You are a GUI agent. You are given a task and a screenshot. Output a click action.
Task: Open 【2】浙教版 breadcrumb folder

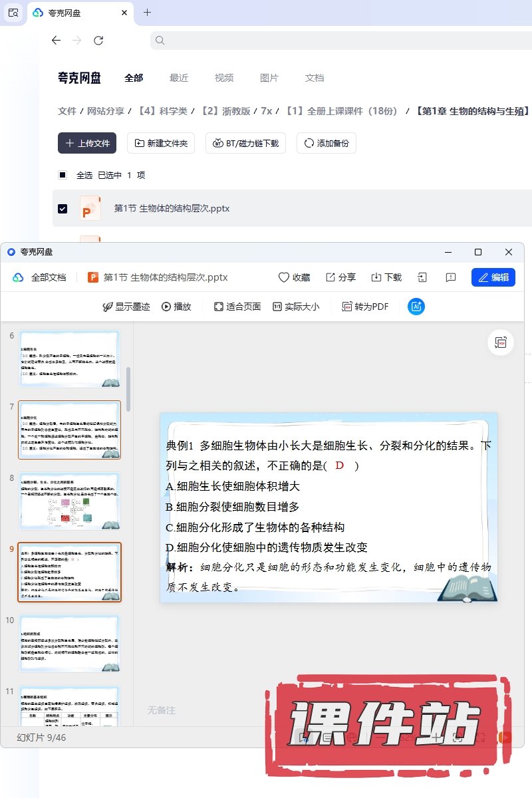pos(226,111)
